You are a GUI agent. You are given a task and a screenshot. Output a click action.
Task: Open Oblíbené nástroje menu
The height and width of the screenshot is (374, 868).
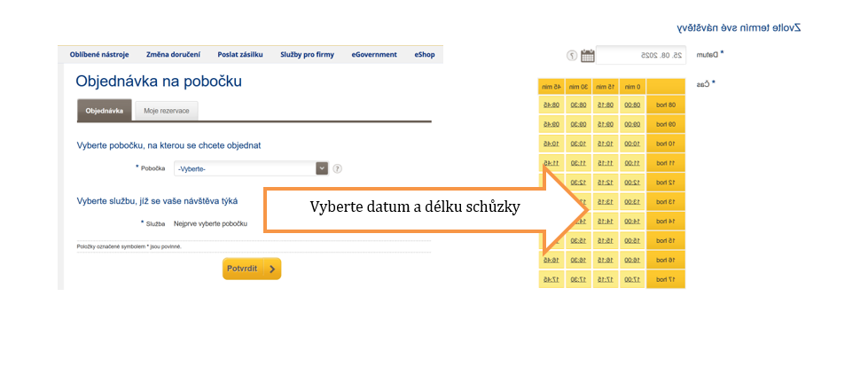[x=98, y=54]
